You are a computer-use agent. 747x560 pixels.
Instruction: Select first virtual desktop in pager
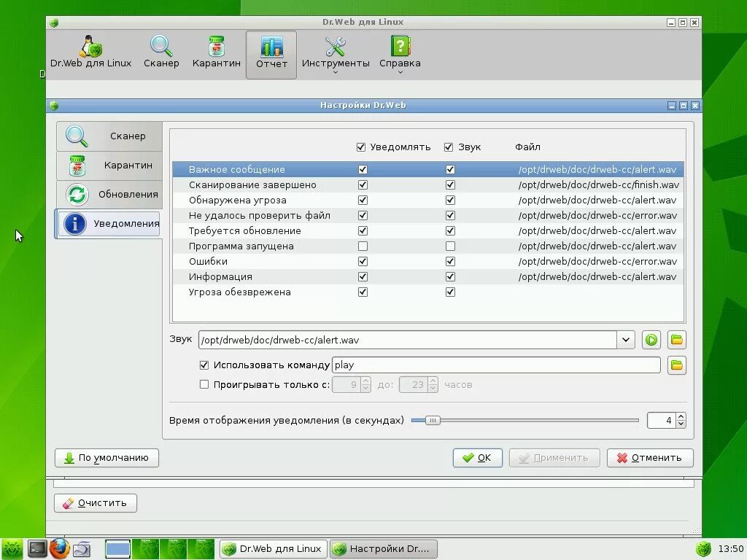click(x=117, y=549)
